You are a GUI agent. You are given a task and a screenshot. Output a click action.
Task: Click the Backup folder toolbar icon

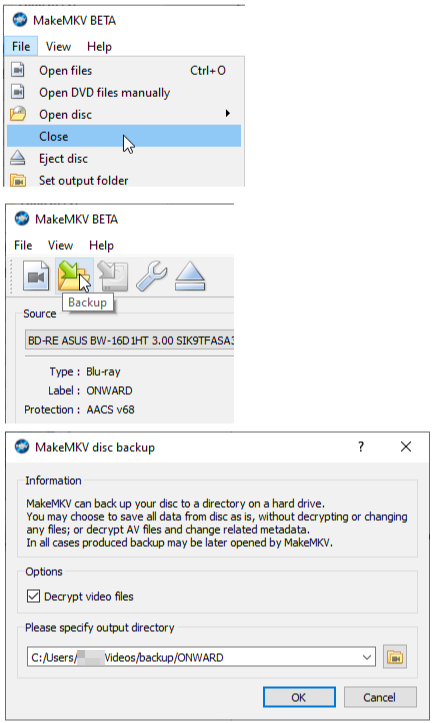(74, 276)
